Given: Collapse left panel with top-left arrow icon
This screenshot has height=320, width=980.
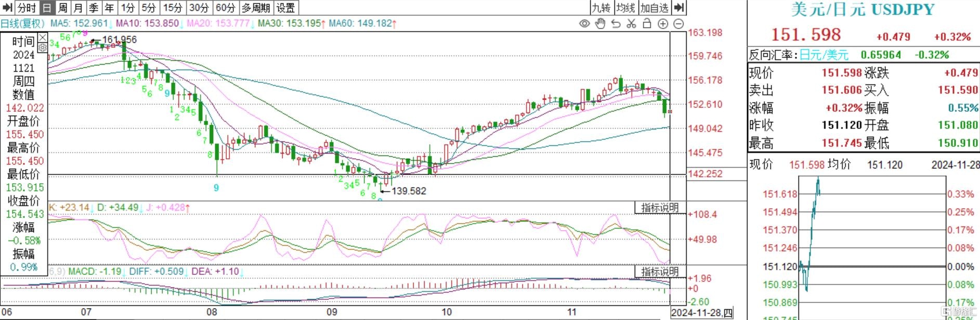Looking at the screenshot, I should [7, 7].
